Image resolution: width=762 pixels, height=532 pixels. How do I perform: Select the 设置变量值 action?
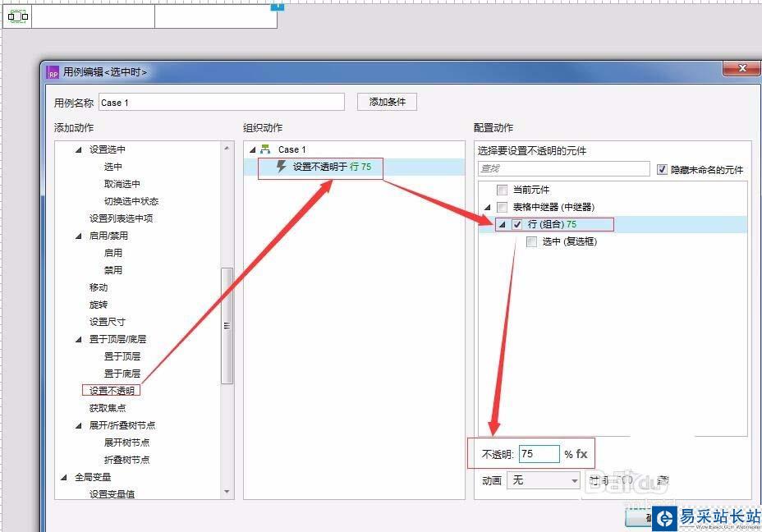pos(112,494)
